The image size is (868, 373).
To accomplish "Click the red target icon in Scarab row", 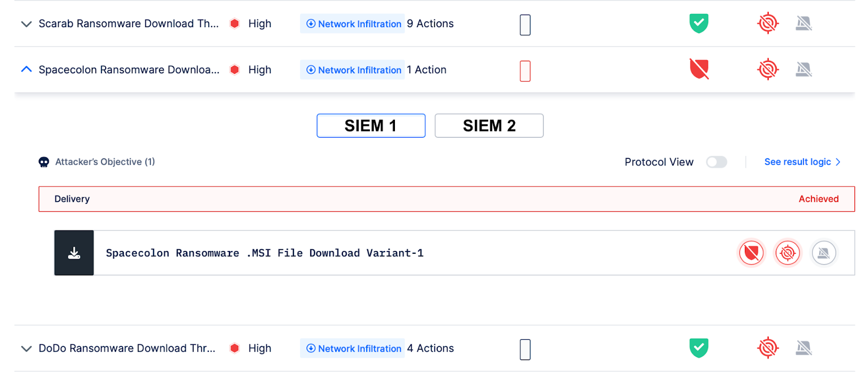I will [768, 23].
